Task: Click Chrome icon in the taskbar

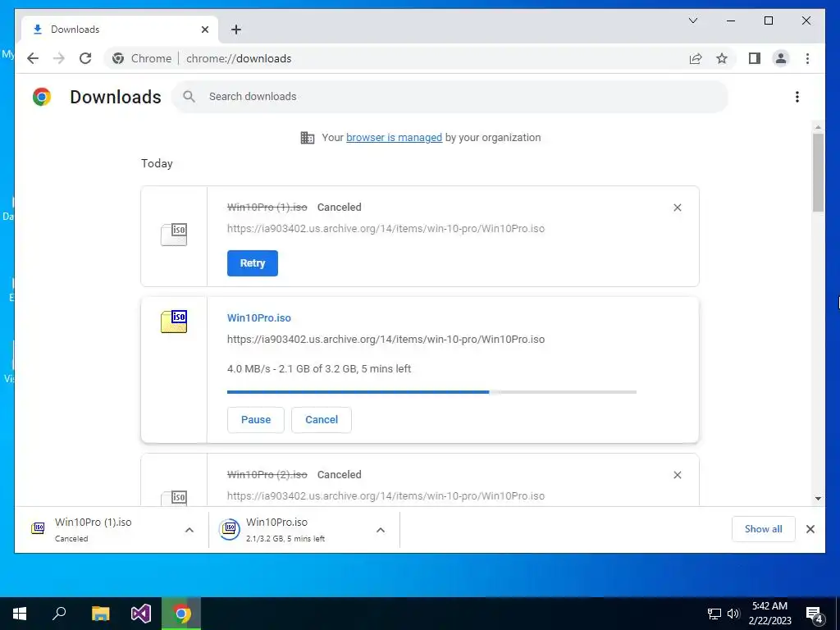Action: pos(181,614)
